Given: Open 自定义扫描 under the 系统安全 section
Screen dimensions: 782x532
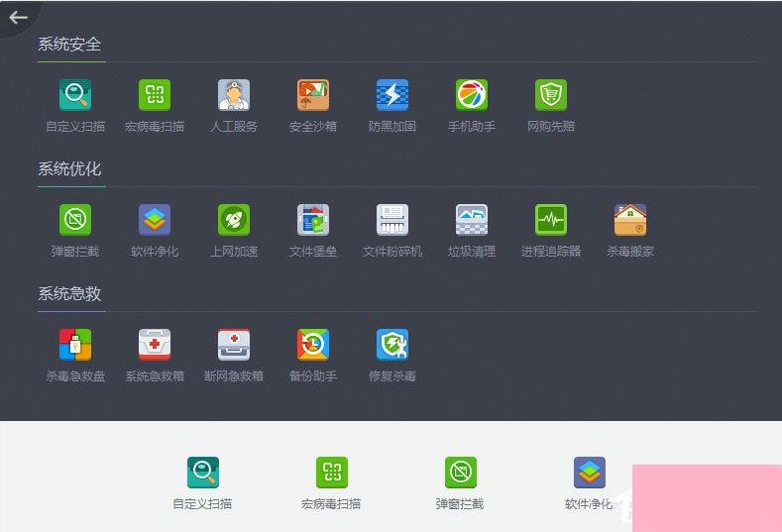Looking at the screenshot, I should point(75,95).
